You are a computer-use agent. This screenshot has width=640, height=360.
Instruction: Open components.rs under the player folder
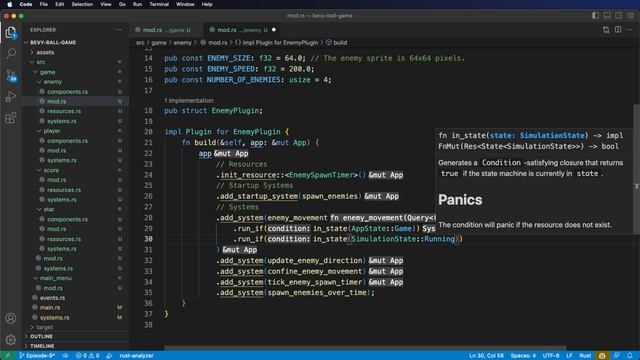[67, 141]
